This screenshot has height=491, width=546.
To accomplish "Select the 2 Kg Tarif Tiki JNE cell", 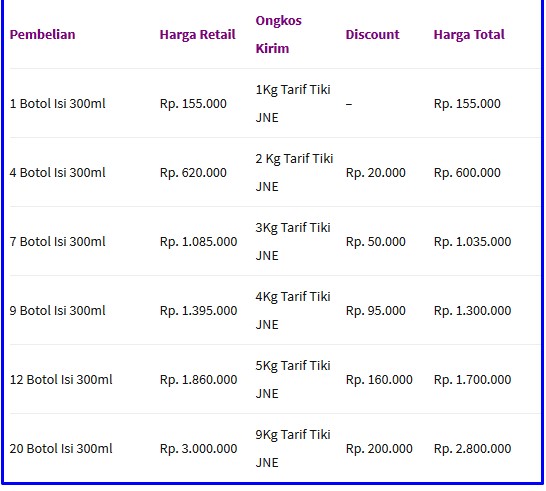I will click(294, 172).
